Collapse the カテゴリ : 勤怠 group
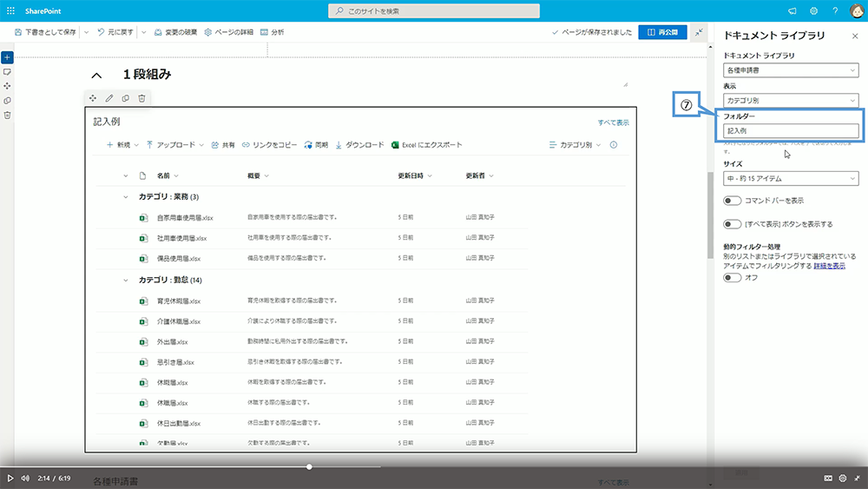Image resolution: width=868 pixels, height=489 pixels. (x=126, y=281)
